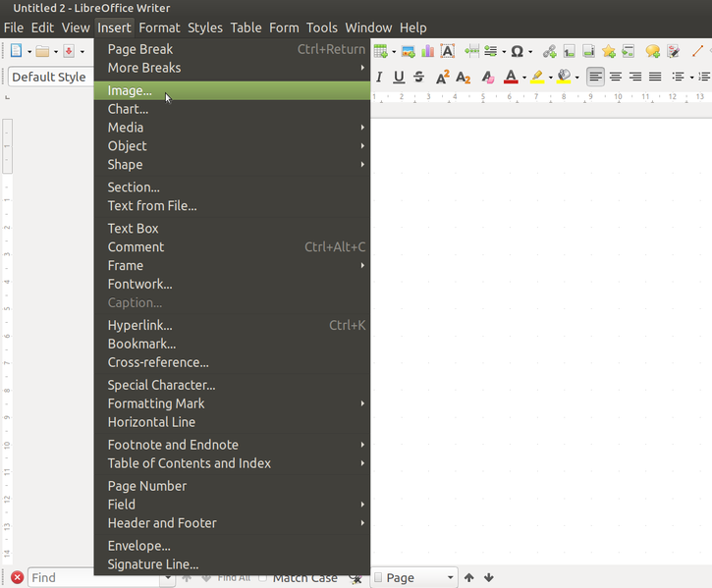Screen dimensions: 712x588
Task: Click the star Bookmark icon
Action: pos(609,51)
